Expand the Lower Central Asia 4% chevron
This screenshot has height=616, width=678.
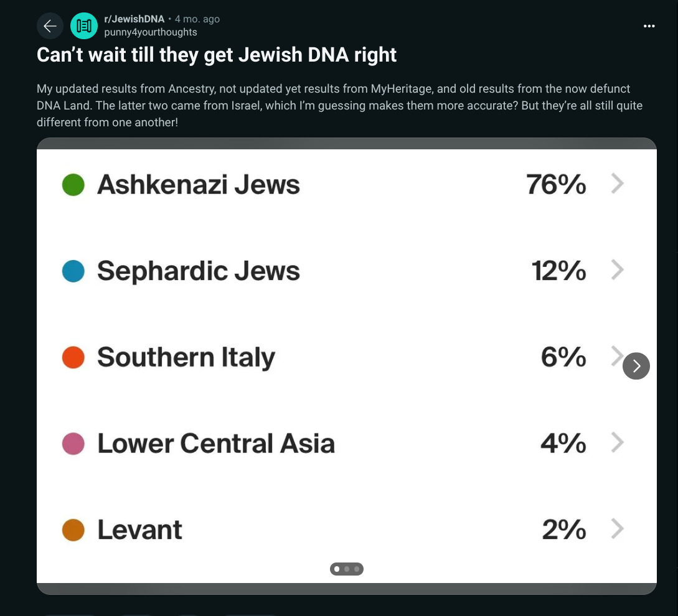pos(617,442)
